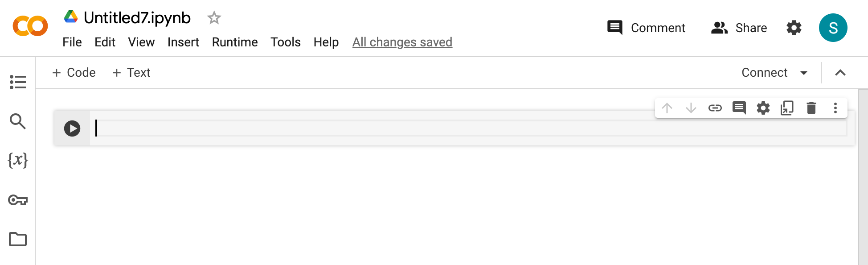The width and height of the screenshot is (868, 265).
Task: Star the Untitled7.ipynb notebook
Action: point(214,18)
